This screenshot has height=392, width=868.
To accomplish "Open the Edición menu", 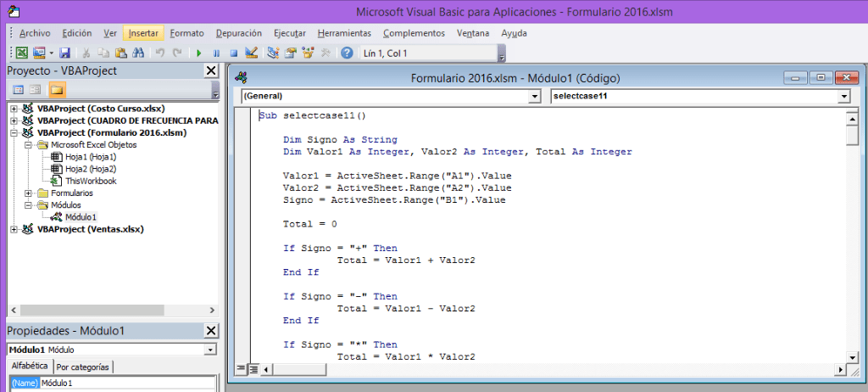I will coord(77,33).
